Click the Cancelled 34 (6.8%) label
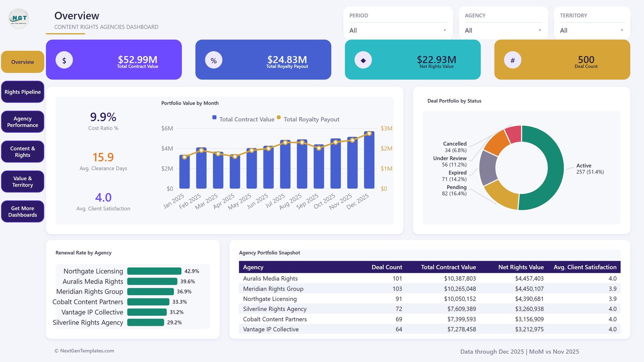Screen dimensions: 644x362 [455, 147]
